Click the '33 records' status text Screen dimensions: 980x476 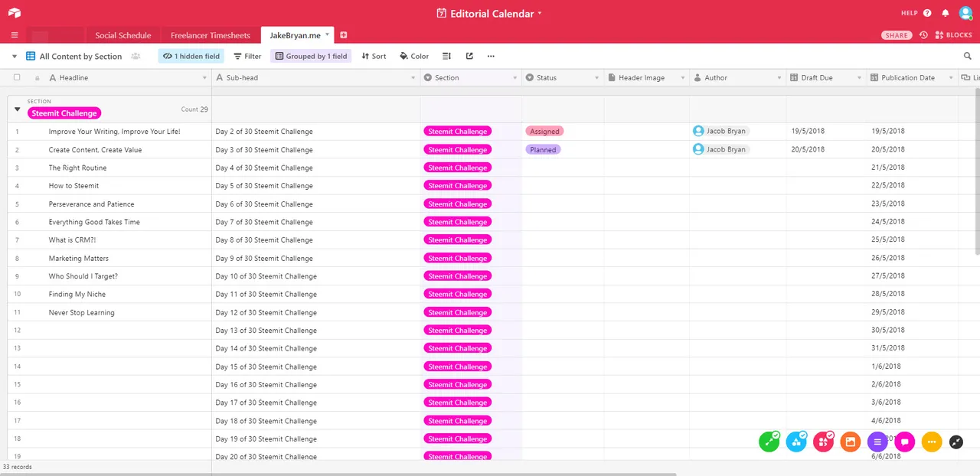(x=17, y=467)
